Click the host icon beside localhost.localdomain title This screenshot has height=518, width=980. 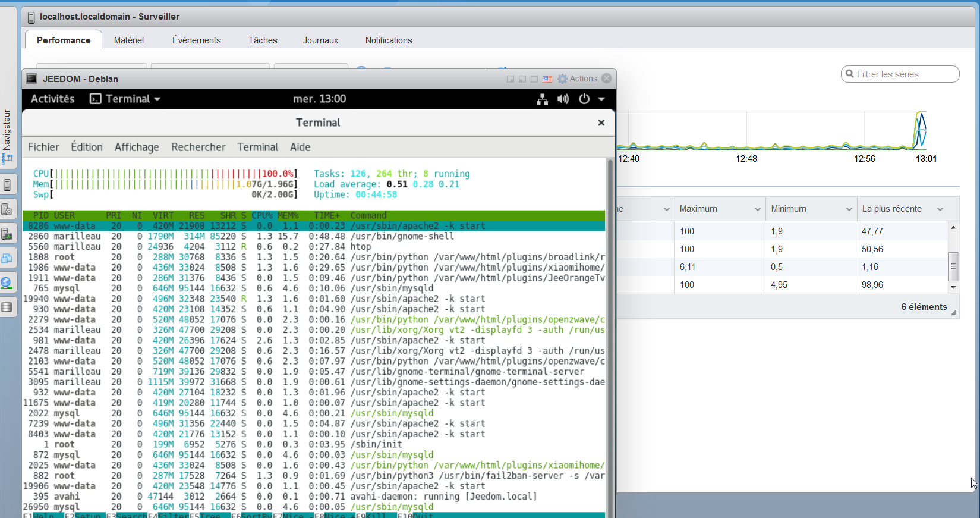click(x=31, y=17)
